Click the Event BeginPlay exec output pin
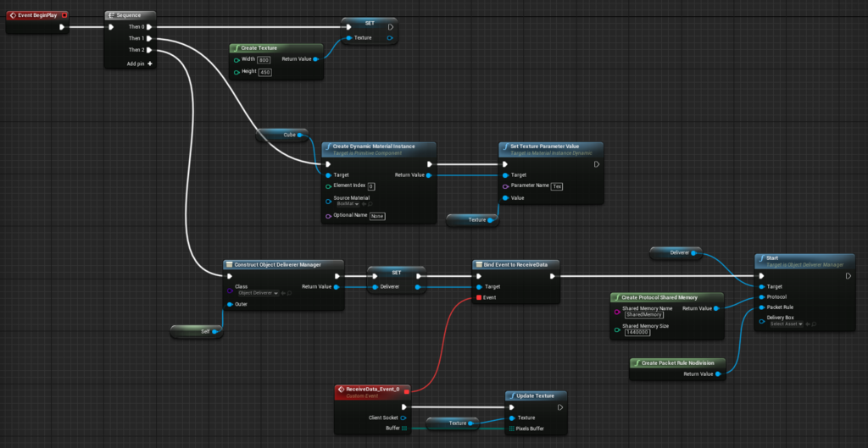Image resolution: width=868 pixels, height=448 pixels. [61, 26]
